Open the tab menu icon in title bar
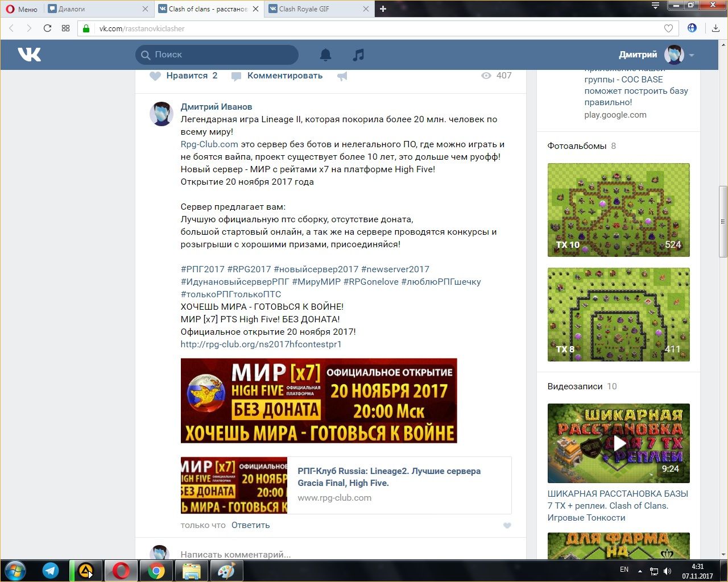728x582 pixels. [x=655, y=6]
